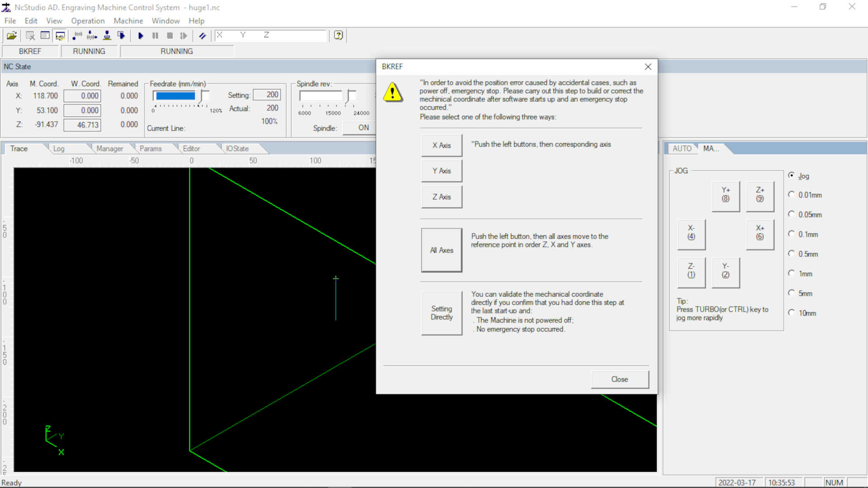Close the BKREF dialog
The width and height of the screenshot is (868, 488).
[619, 379]
